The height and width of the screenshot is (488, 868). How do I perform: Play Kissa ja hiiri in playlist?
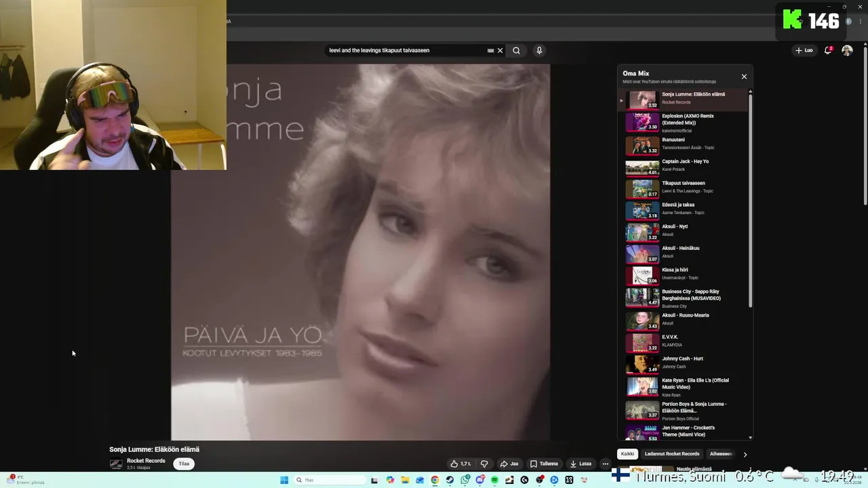click(683, 274)
